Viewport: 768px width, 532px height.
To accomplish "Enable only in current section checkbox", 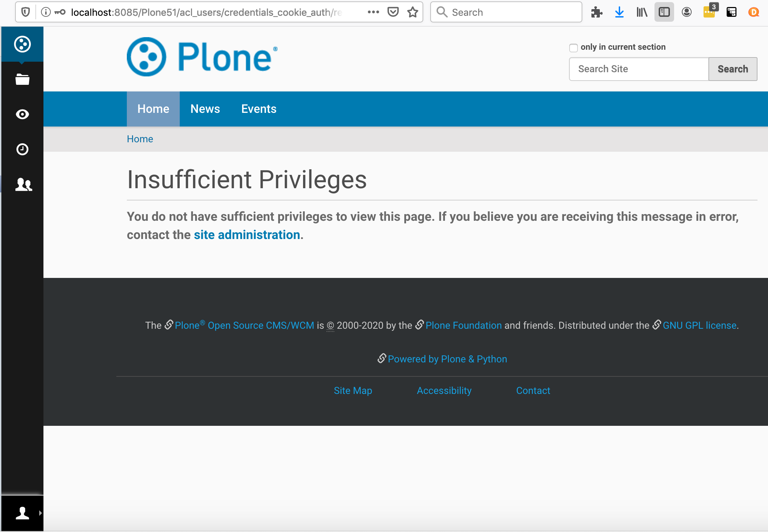I will [574, 48].
